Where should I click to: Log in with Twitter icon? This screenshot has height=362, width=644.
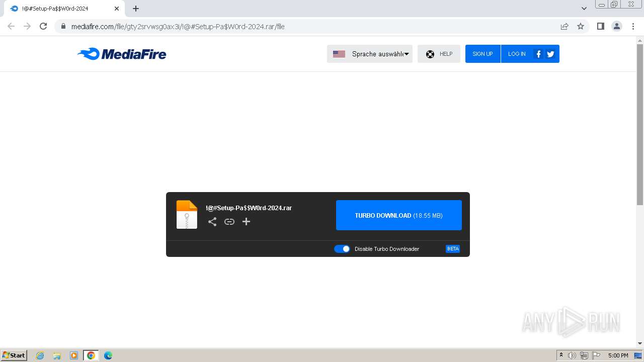(550, 54)
